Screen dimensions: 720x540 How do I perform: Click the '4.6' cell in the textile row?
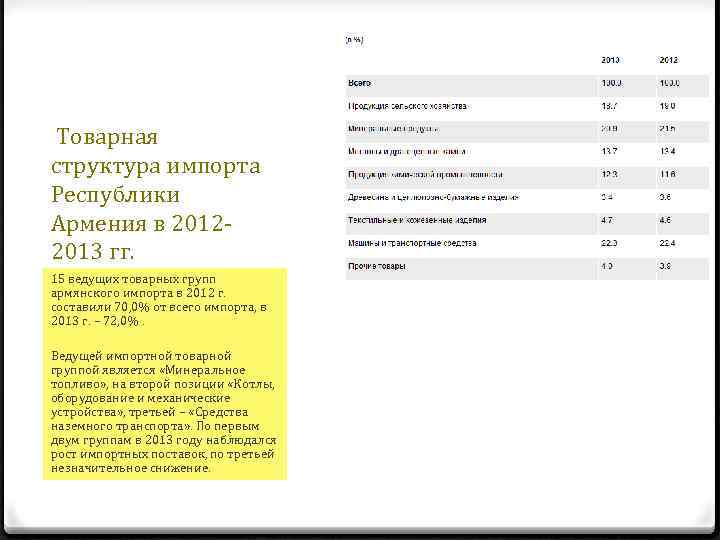click(x=665, y=220)
